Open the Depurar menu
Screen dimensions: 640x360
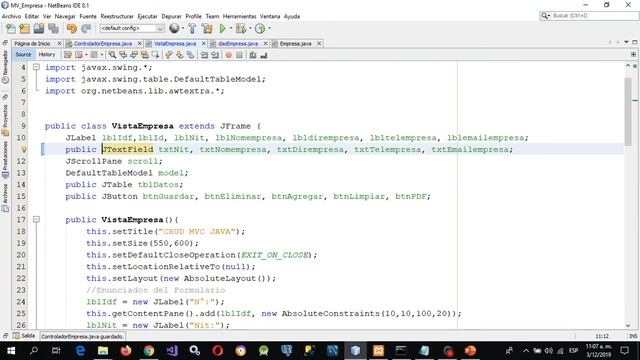171,16
